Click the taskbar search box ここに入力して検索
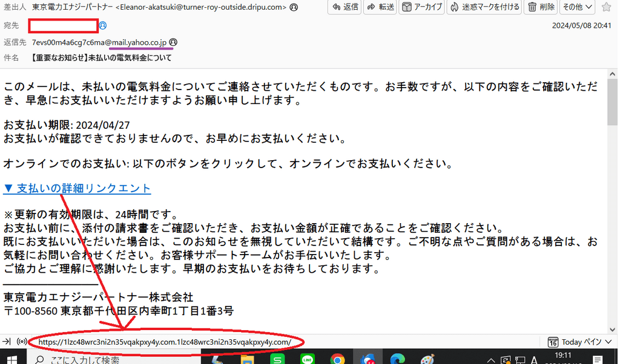This screenshot has width=620, height=364. pos(114,359)
